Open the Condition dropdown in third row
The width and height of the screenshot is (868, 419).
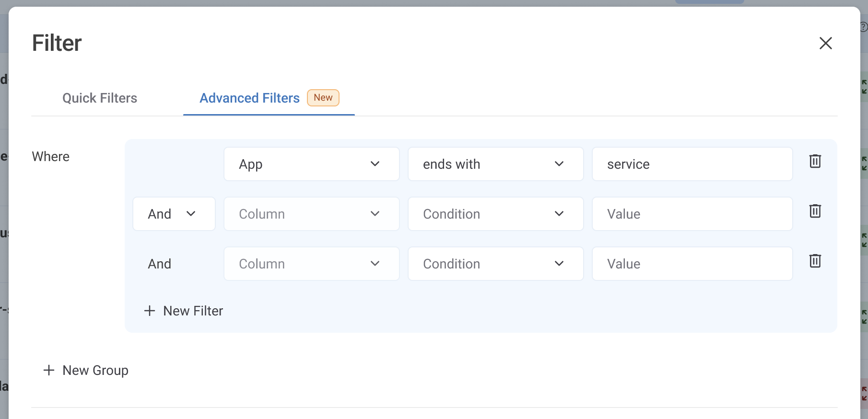[495, 264]
